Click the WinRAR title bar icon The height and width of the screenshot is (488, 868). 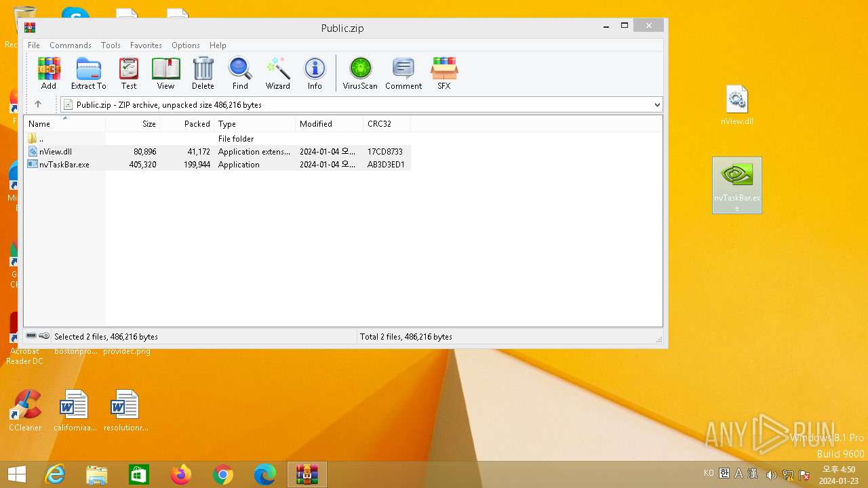(30, 28)
